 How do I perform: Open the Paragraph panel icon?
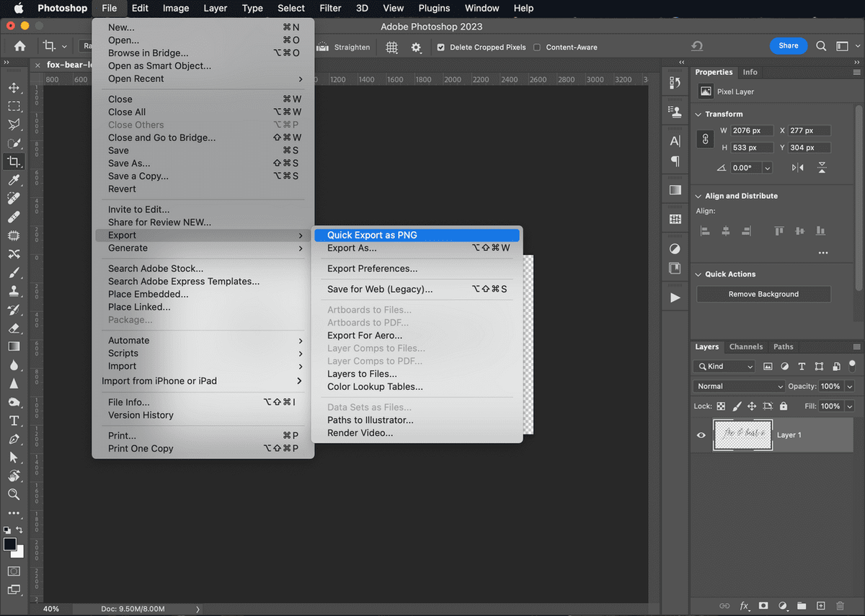tap(675, 161)
